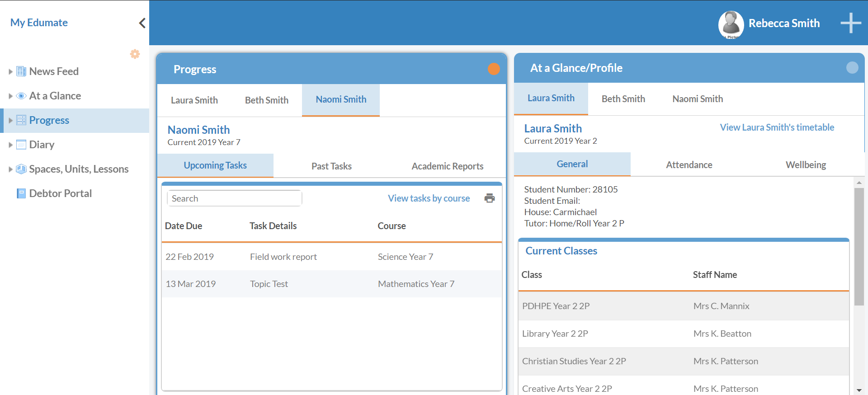The height and width of the screenshot is (395, 868).
Task: Click the At a Glance eye icon
Action: 21,96
